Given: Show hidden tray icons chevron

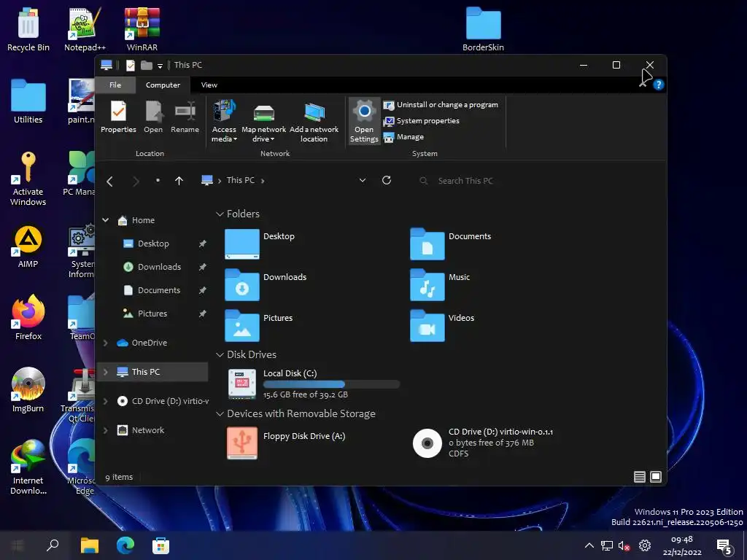Looking at the screenshot, I should point(589,545).
